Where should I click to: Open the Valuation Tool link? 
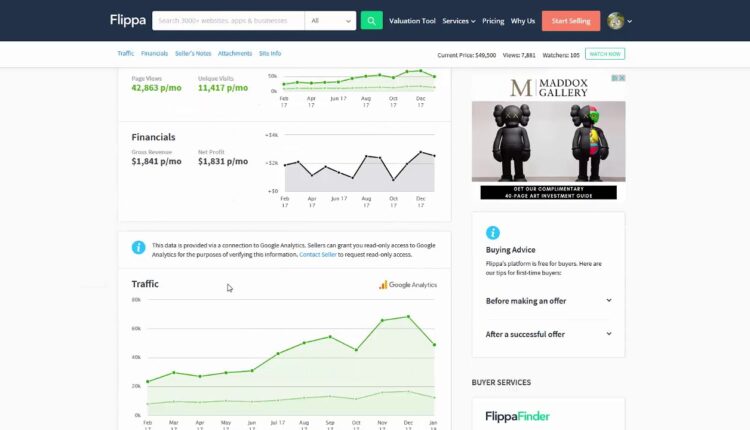pyautogui.click(x=411, y=20)
